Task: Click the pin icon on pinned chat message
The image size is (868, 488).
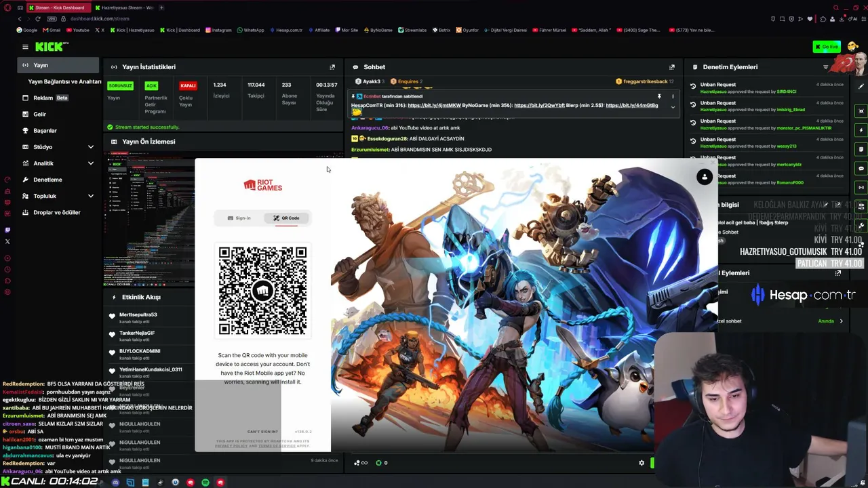Action: (x=659, y=97)
